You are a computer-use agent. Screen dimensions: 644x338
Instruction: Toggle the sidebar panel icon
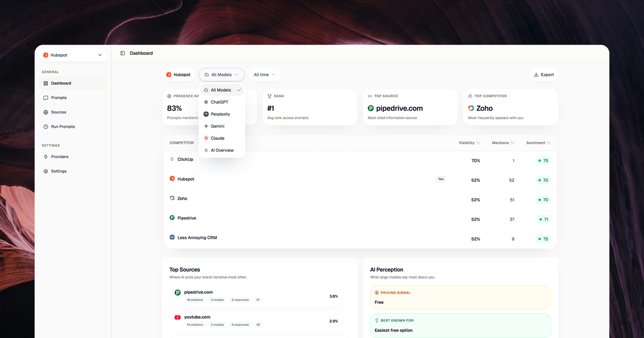(122, 53)
